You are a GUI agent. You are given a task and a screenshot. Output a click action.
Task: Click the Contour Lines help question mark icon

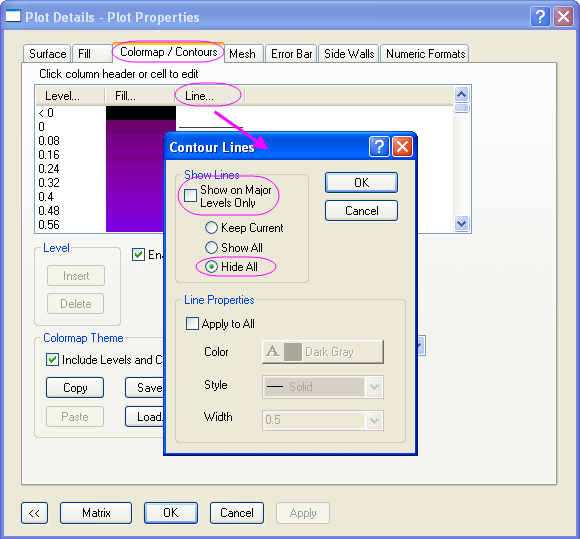tap(379, 147)
